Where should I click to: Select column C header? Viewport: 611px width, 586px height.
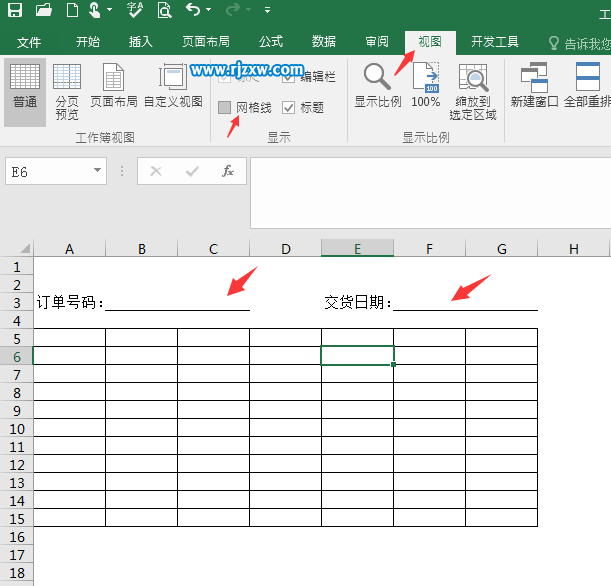pos(213,249)
